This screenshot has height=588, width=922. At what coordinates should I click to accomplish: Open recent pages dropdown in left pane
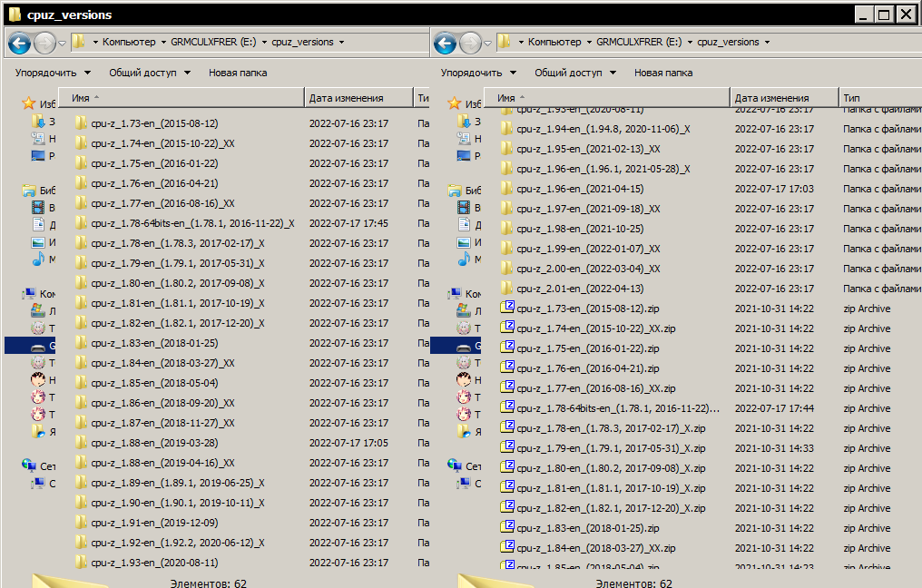[62, 43]
